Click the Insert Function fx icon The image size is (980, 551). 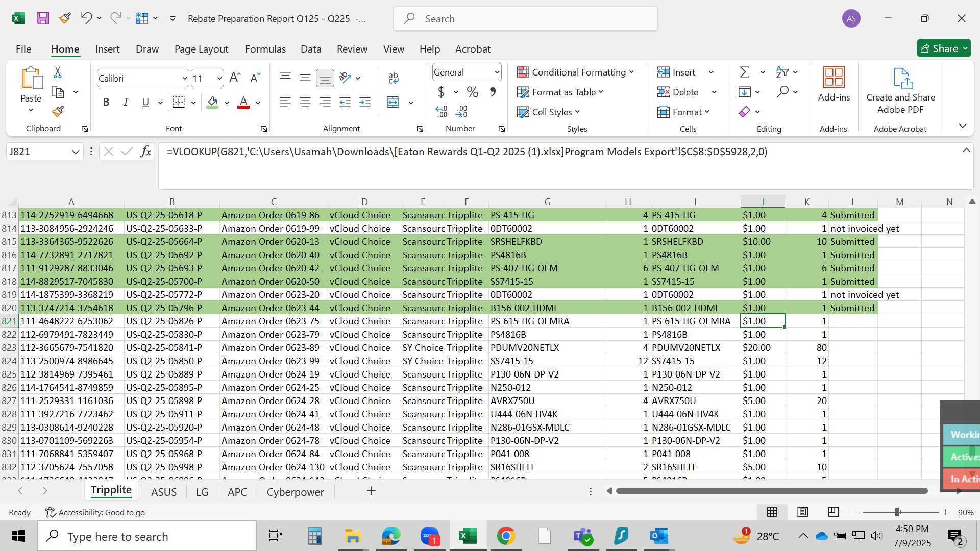click(145, 152)
